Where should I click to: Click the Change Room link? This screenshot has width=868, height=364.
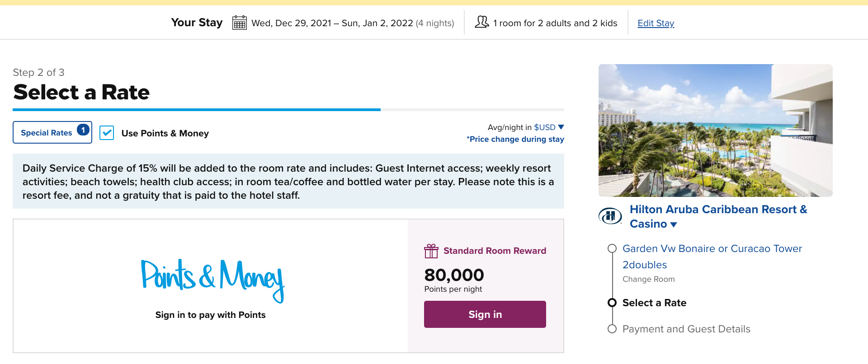(x=648, y=279)
